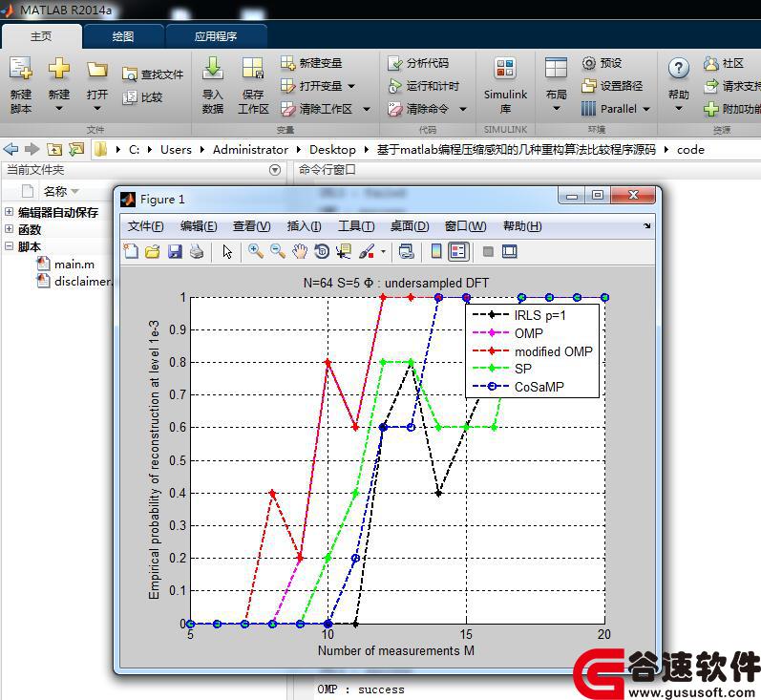761x700 pixels.
Task: Click Set Path (设置路径)
Action: pyautogui.click(x=612, y=86)
